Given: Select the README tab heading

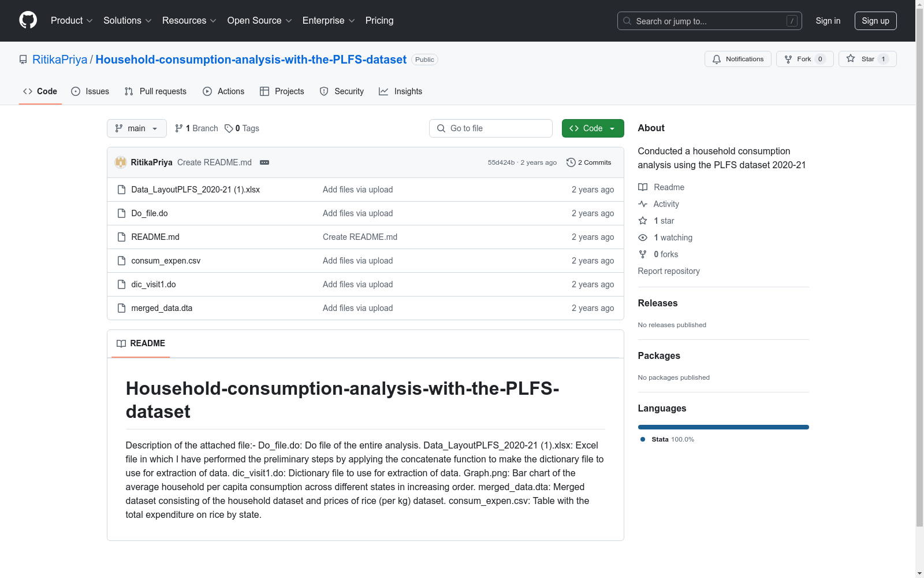Looking at the screenshot, I should [141, 343].
